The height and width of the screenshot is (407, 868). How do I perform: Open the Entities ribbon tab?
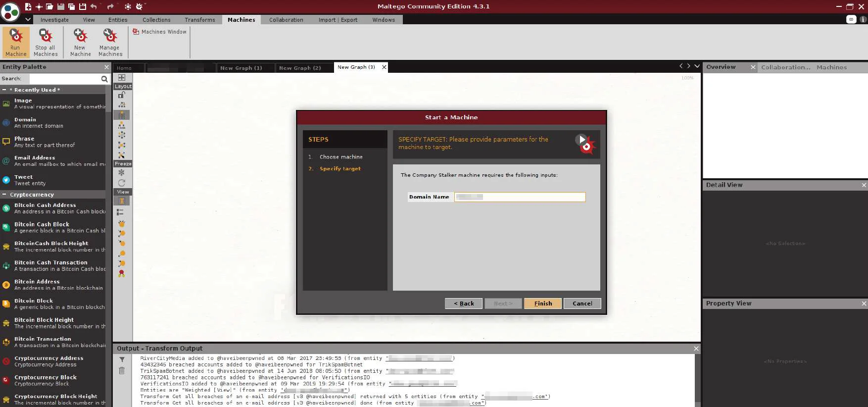point(118,20)
